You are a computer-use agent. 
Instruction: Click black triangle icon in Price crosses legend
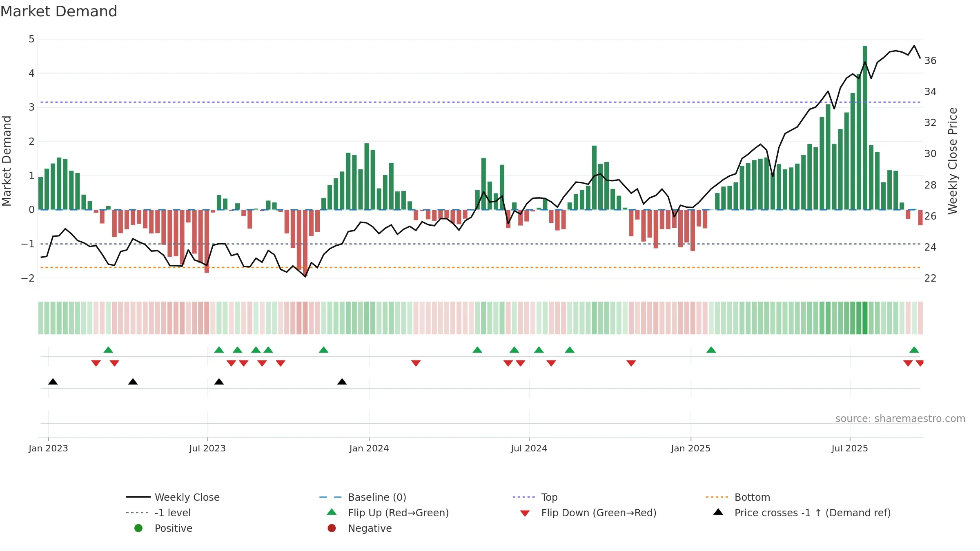click(x=718, y=512)
